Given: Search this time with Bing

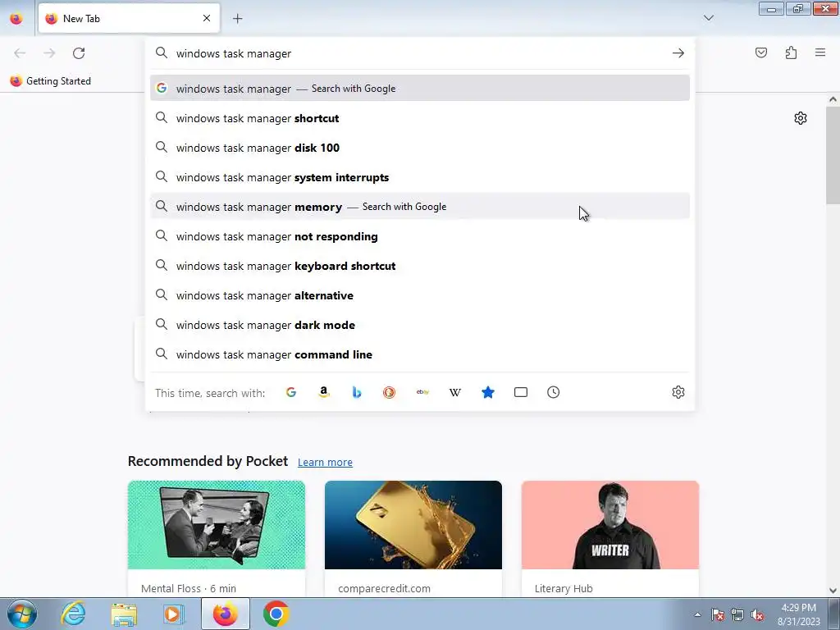Looking at the screenshot, I should click(x=356, y=392).
